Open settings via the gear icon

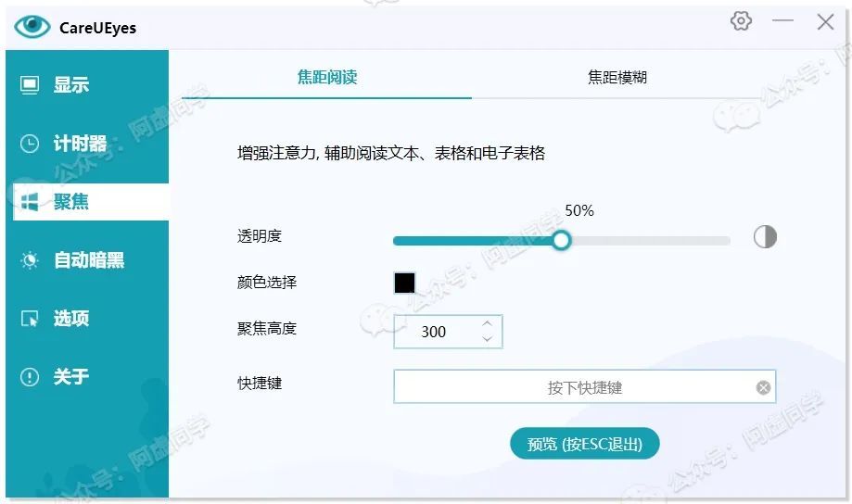pos(741,21)
